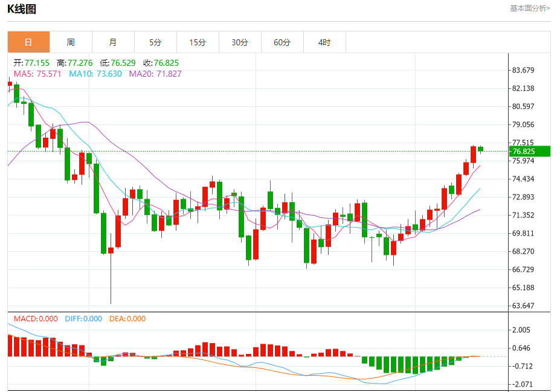Click the MA20: 71.827 indicator label
Viewport: 560px width, 392px height.
155,74
